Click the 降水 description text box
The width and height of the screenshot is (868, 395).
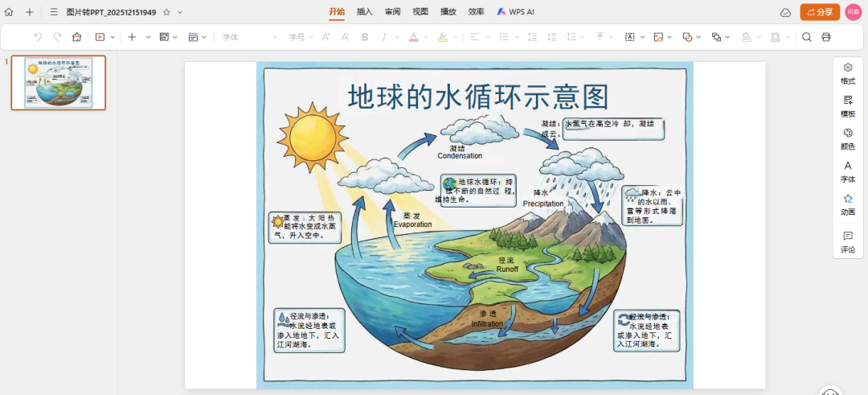653,205
